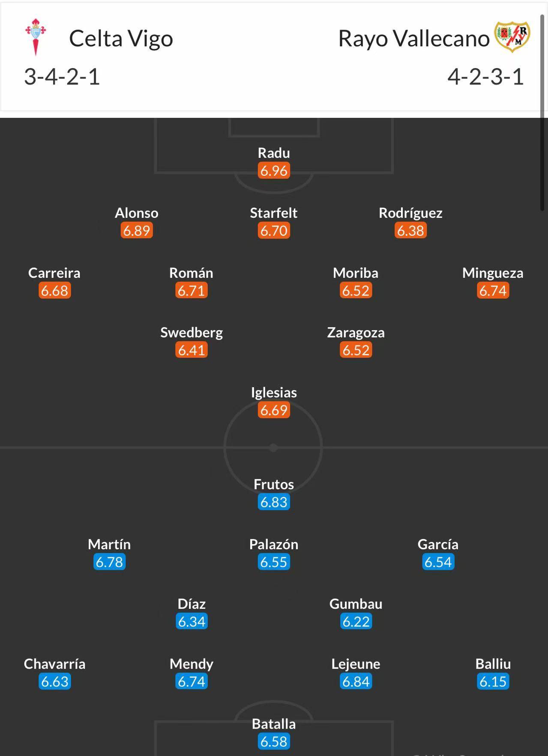This screenshot has width=548, height=756.
Task: Tap Gumbau's 6.22 rating badge
Action: click(356, 622)
